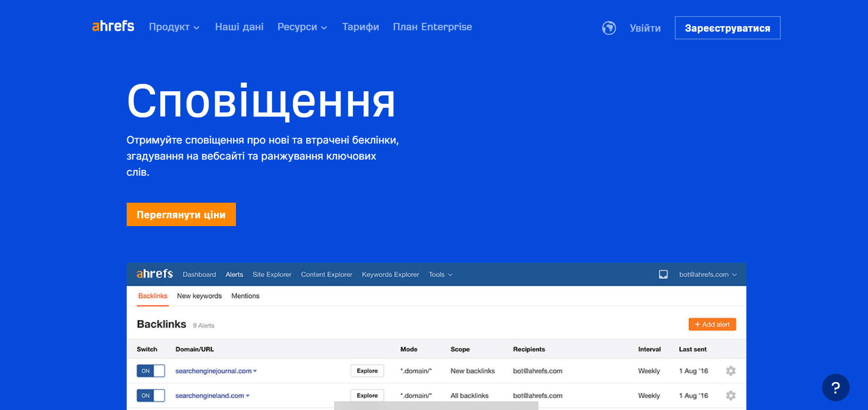Go to Тарифи in navigation

coord(360,27)
